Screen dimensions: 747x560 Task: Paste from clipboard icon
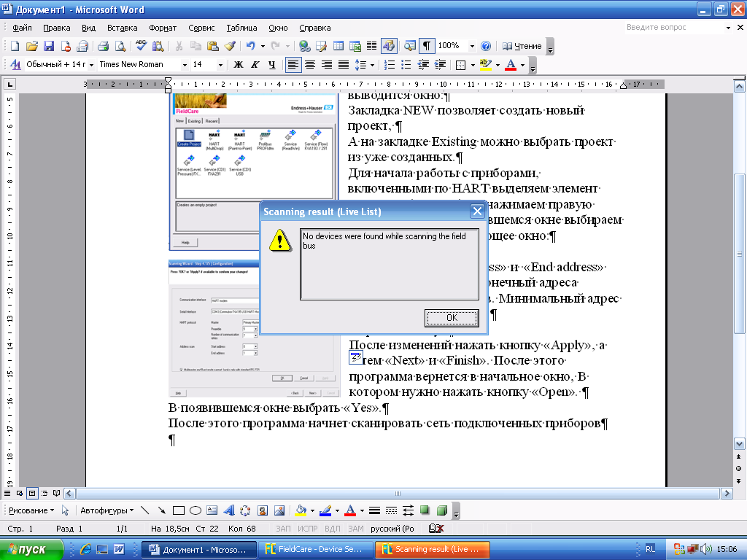(212, 46)
